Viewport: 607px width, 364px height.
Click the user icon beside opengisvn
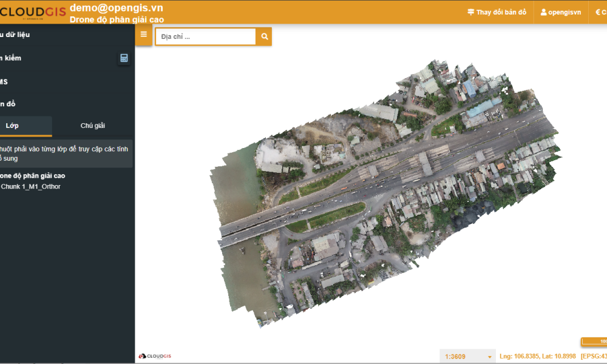544,12
